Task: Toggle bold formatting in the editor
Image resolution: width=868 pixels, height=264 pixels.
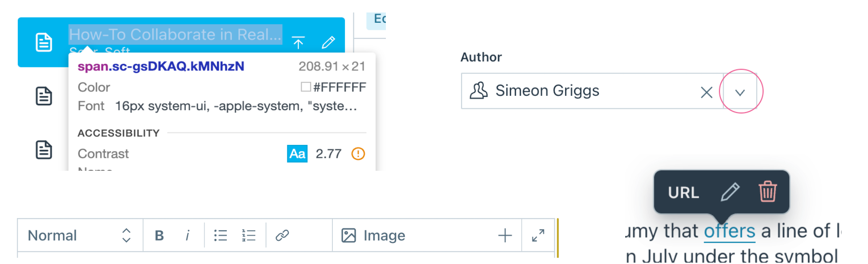Action: click(x=159, y=235)
